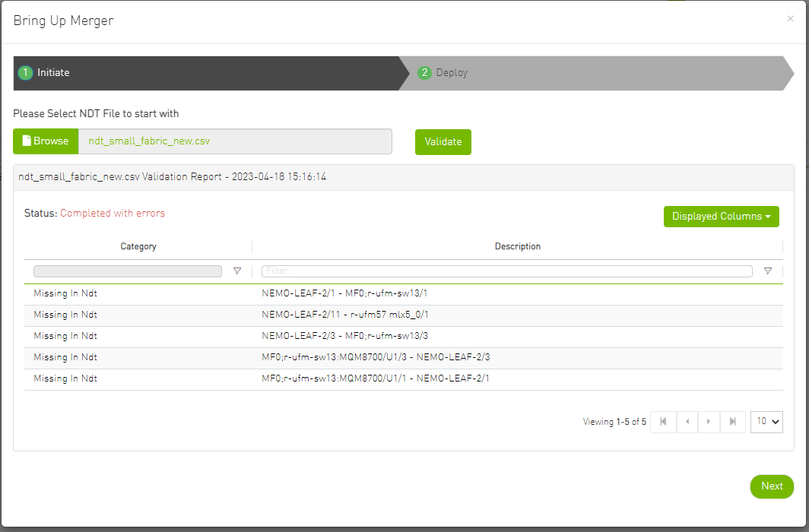Image resolution: width=809 pixels, height=532 pixels.
Task: Select the row for NEMO-LEAF-2/11 error
Action: (x=380, y=314)
